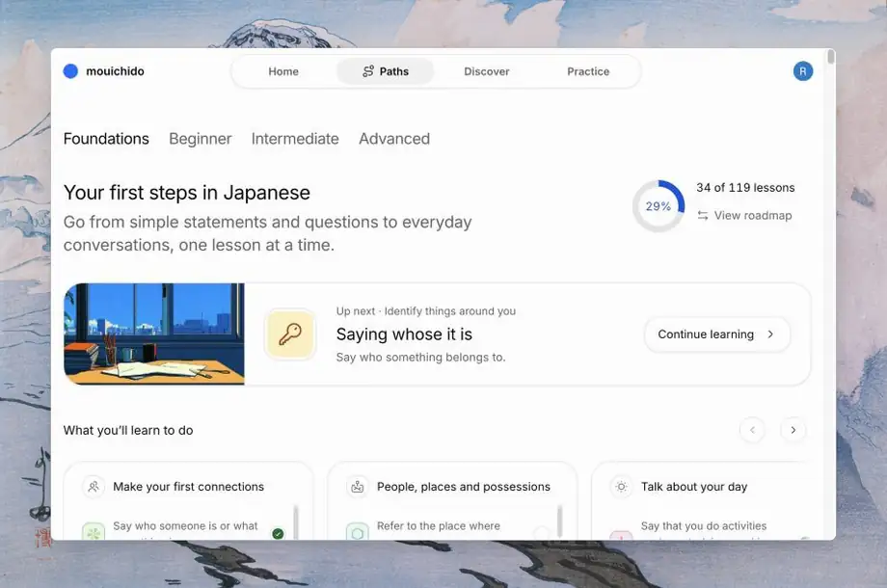Click the hexagon lesson icon under People, places
The width and height of the screenshot is (887, 588).
tap(358, 531)
